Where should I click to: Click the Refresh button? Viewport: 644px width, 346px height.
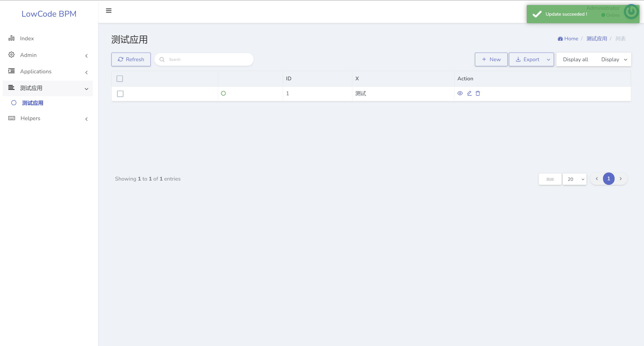point(131,59)
